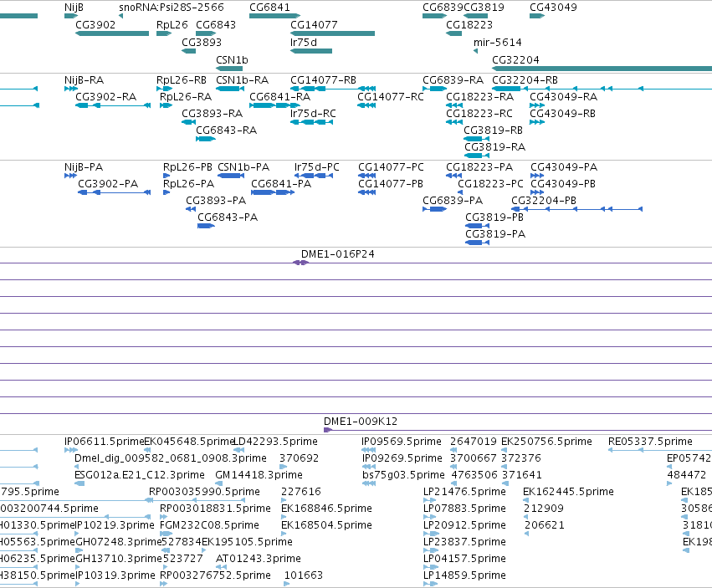Image resolution: width=712 pixels, height=588 pixels.
Task: Select the RP003276752.5prime EST entry
Action: click(x=163, y=584)
